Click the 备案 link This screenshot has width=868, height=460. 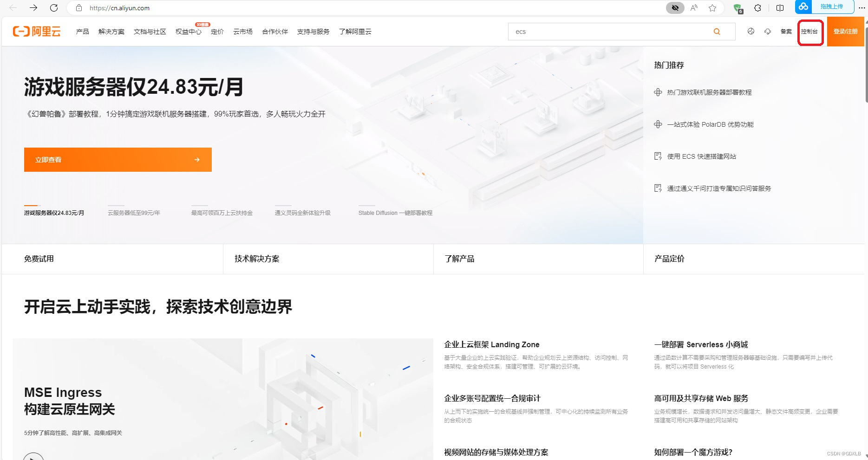[x=786, y=32]
